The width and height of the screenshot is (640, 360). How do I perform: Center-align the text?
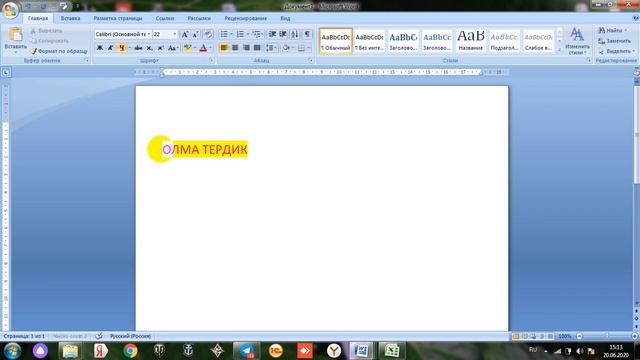tap(235, 48)
